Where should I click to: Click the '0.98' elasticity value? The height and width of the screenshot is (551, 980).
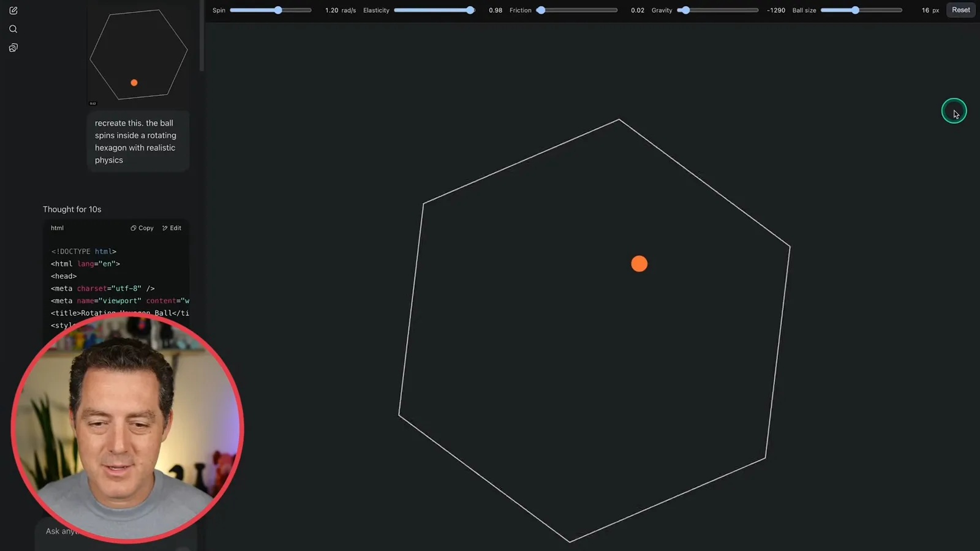(x=496, y=10)
